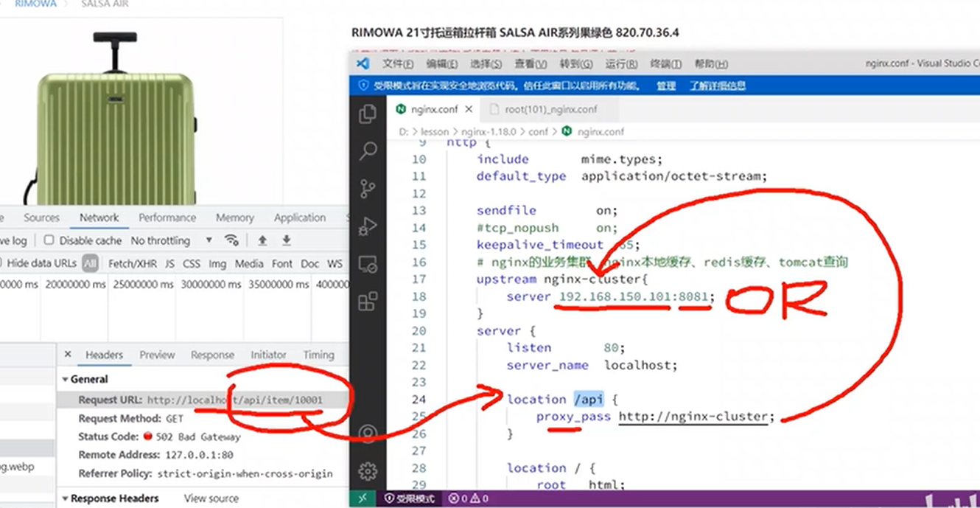
Task: Filter requests by Fetch/XHR
Action: (x=132, y=263)
